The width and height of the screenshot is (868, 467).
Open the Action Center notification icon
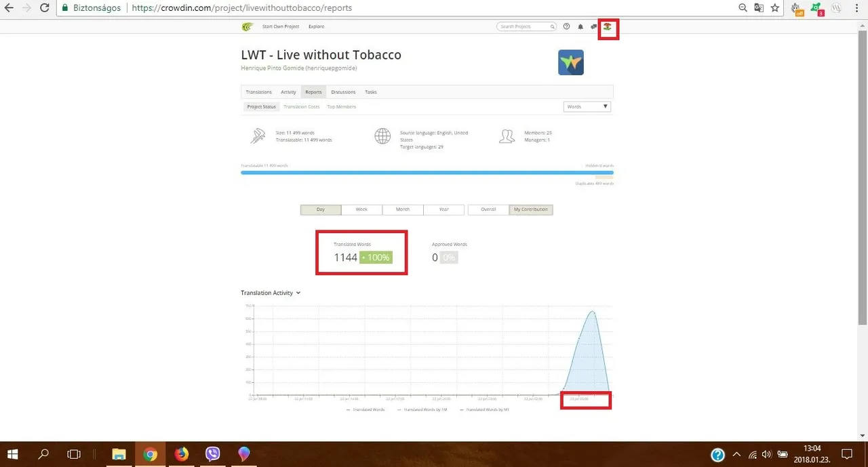[846, 454]
